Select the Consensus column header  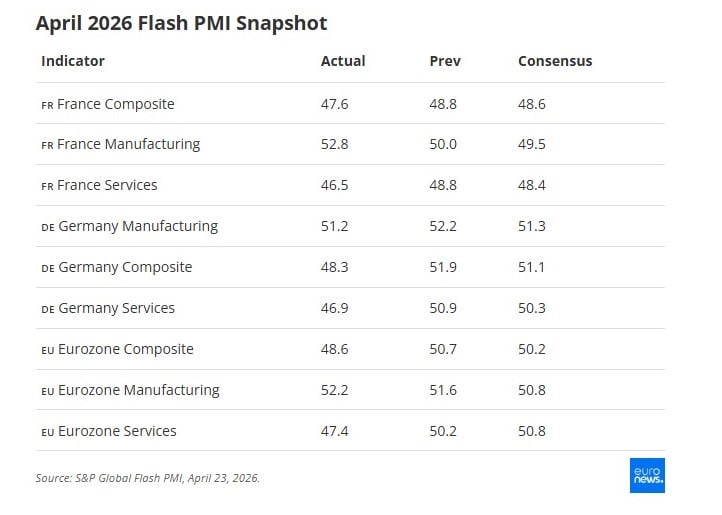point(555,61)
